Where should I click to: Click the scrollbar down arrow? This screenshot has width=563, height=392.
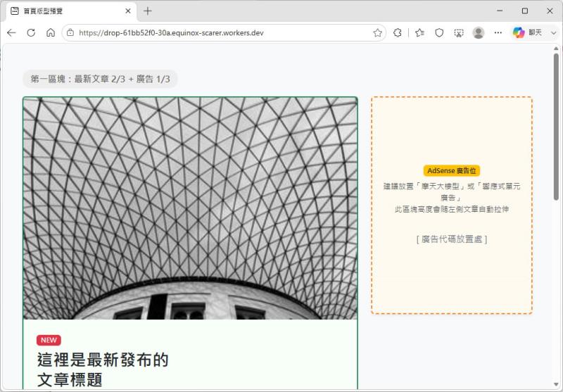pos(556,385)
